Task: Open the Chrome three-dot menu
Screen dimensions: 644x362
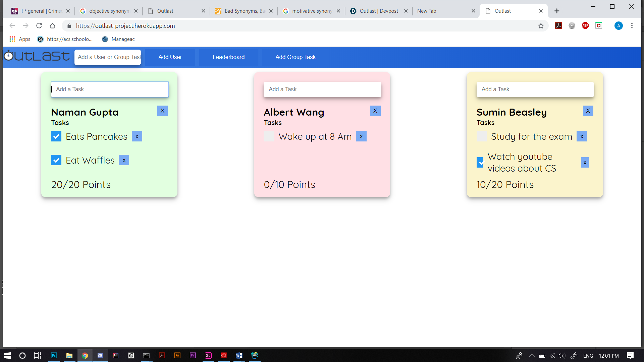Action: coord(632,26)
